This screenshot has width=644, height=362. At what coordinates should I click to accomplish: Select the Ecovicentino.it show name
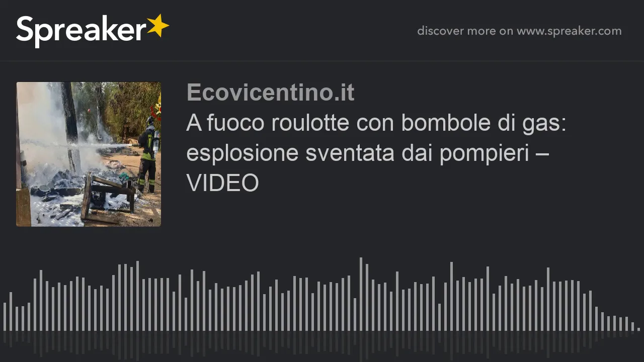coord(270,93)
